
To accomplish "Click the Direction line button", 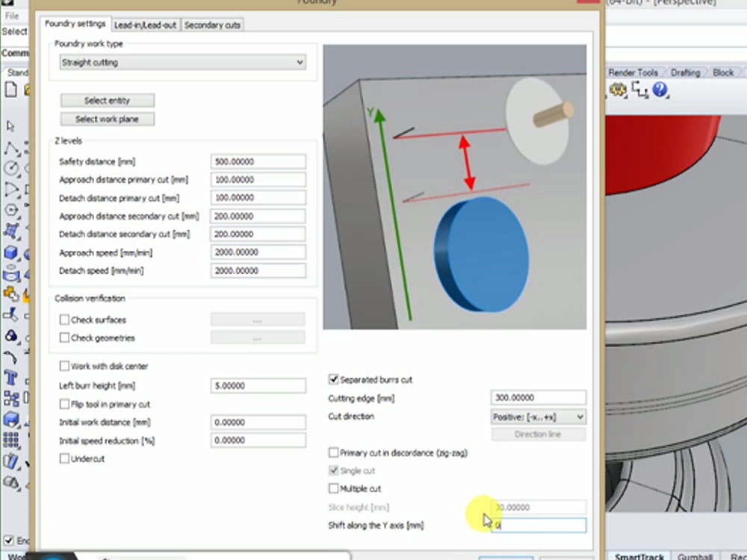I will pyautogui.click(x=539, y=435).
